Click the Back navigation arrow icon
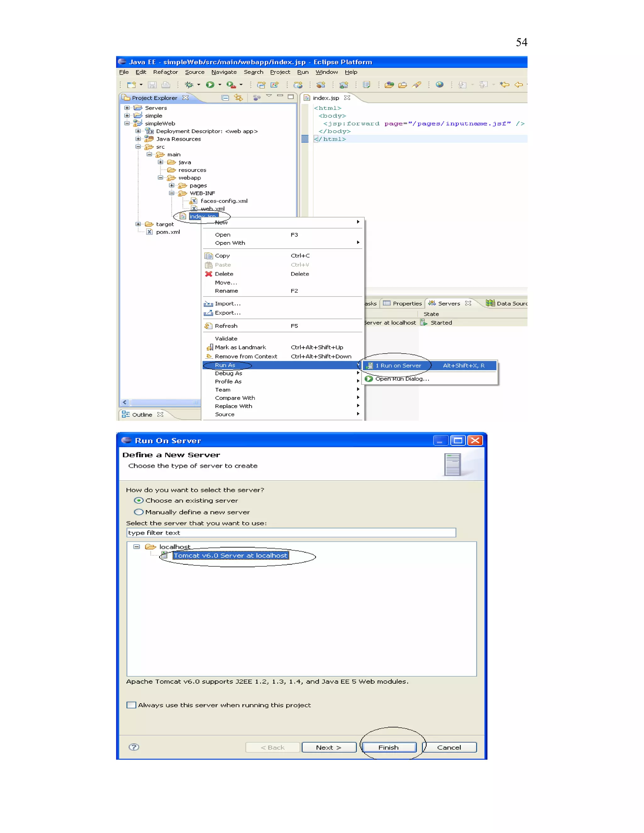Image resolution: width=644 pixels, height=833 pixels. pyautogui.click(x=519, y=85)
